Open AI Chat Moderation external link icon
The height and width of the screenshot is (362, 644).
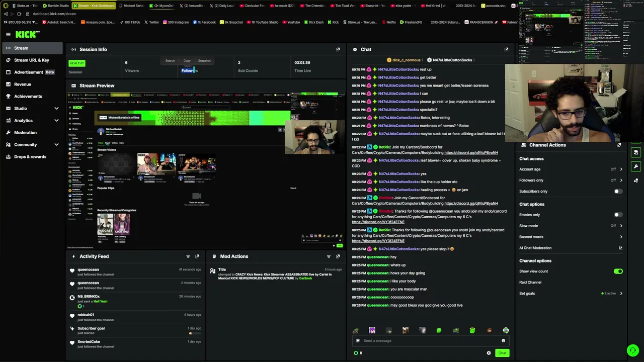[x=620, y=248]
